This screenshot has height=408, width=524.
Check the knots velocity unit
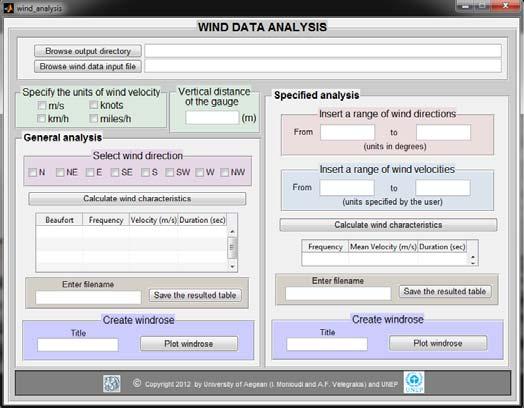[94, 105]
